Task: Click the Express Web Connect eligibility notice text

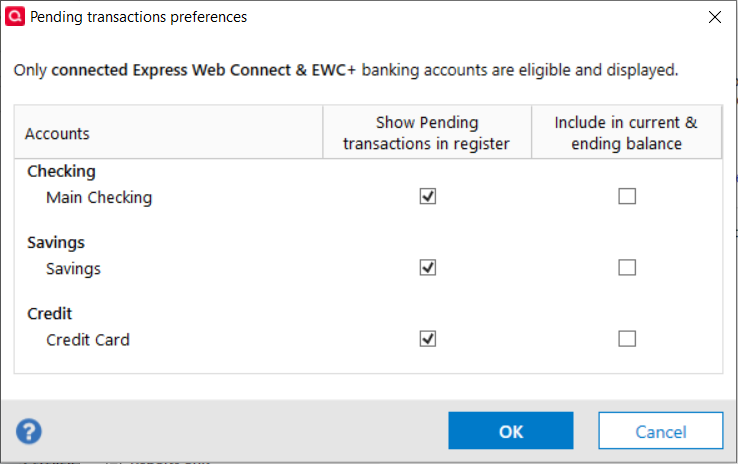Action: [x=346, y=70]
